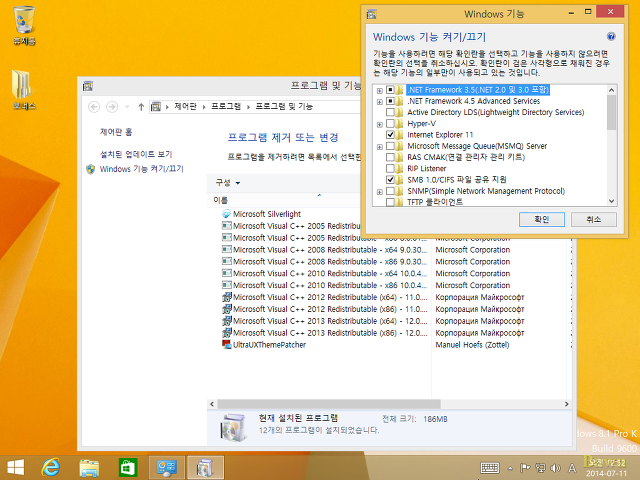Open 제어판 홈 link
Viewport: 640px width, 480px height.
(116, 132)
